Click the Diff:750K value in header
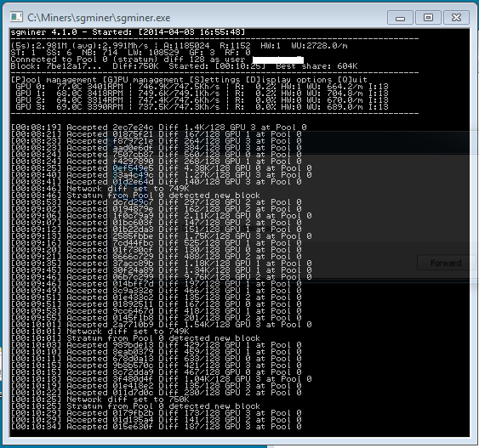The height and width of the screenshot is (448, 479). (135, 66)
